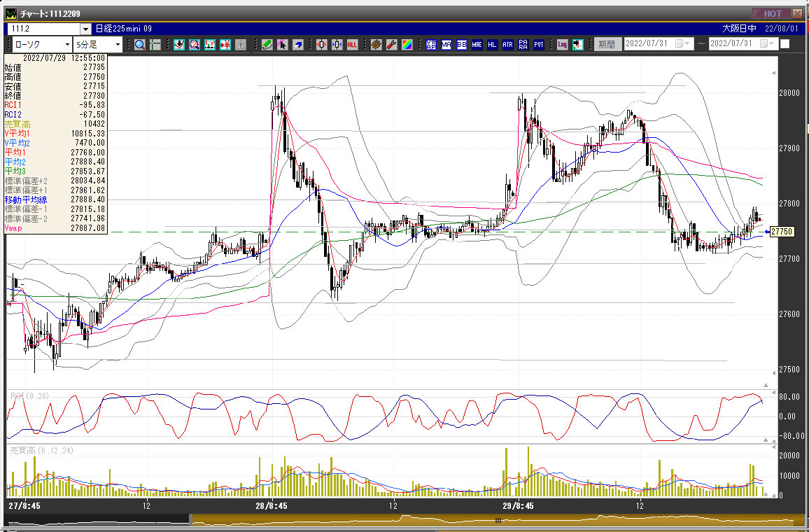Click the teal down-arrow chart icon
This screenshot has width=809, height=532.
click(x=179, y=44)
